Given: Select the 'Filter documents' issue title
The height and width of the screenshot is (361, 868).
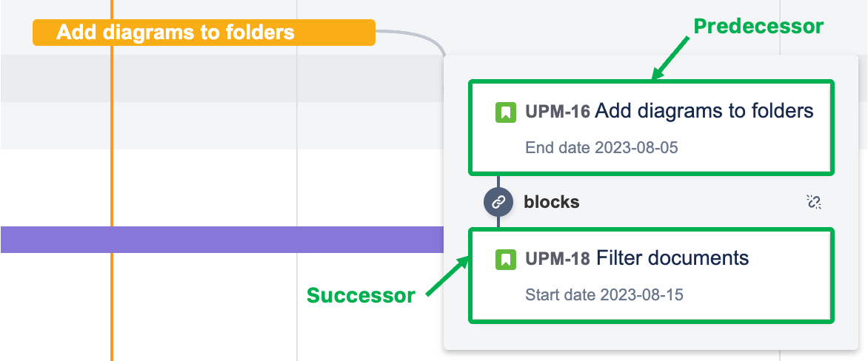Looking at the screenshot, I should [x=672, y=258].
